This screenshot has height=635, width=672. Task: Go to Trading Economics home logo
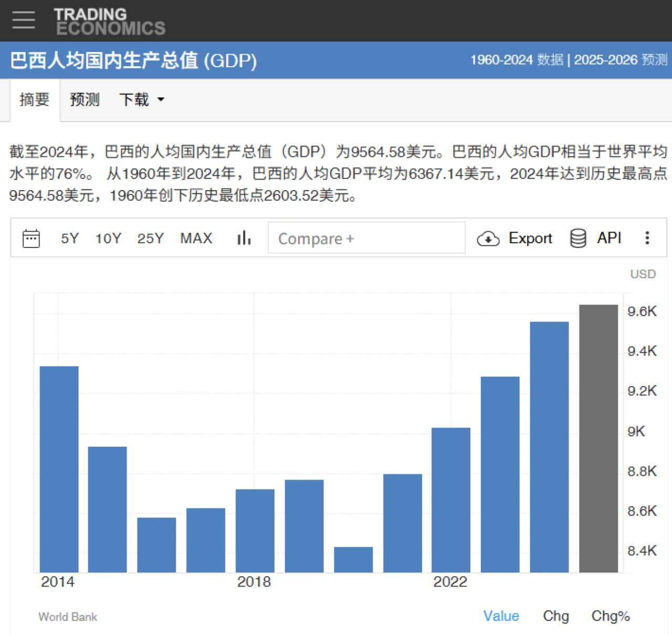point(110,21)
